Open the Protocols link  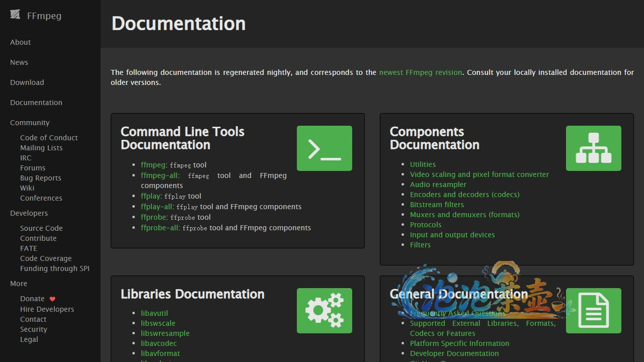[426, 225]
